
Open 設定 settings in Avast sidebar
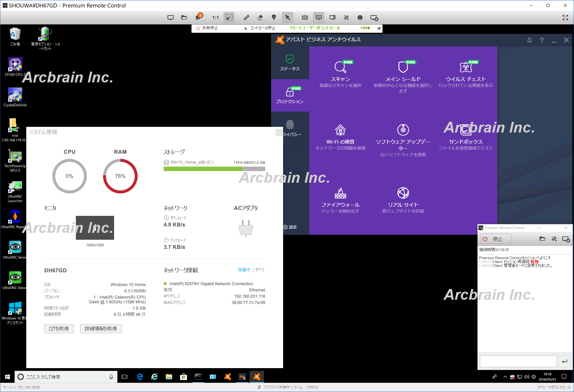[x=290, y=227]
